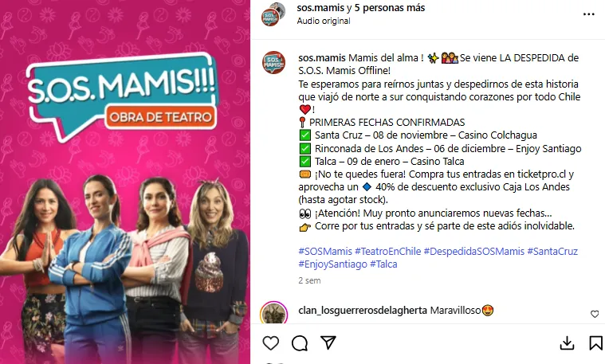This screenshot has width=605, height=364.
Task: Share the post via paper plane icon
Action: [328, 342]
